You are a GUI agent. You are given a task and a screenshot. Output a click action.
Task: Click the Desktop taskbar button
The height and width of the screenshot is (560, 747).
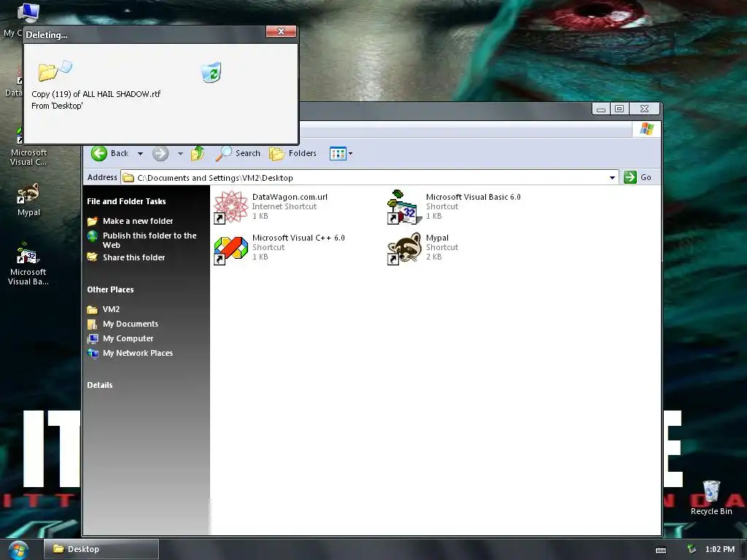click(x=101, y=549)
